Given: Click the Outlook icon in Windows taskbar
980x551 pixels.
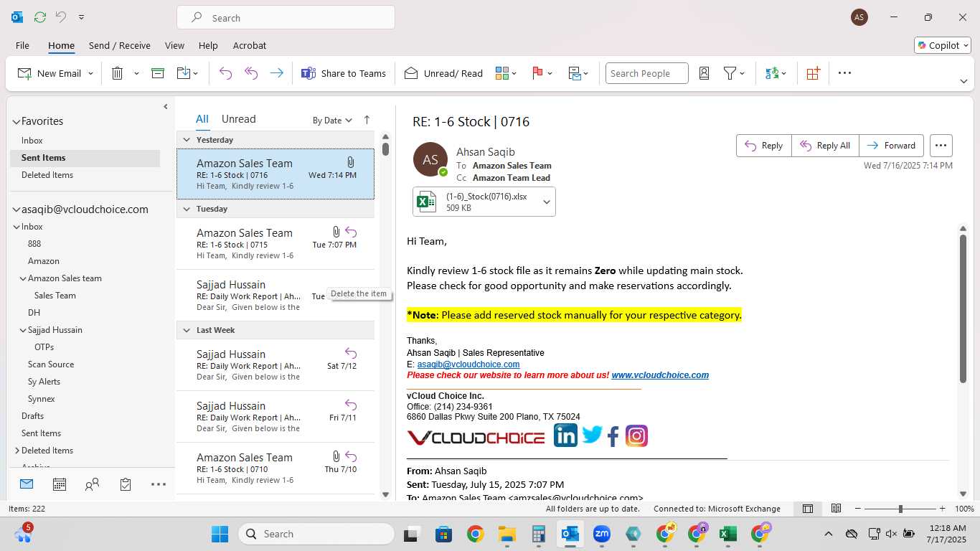Looking at the screenshot, I should click(x=570, y=534).
